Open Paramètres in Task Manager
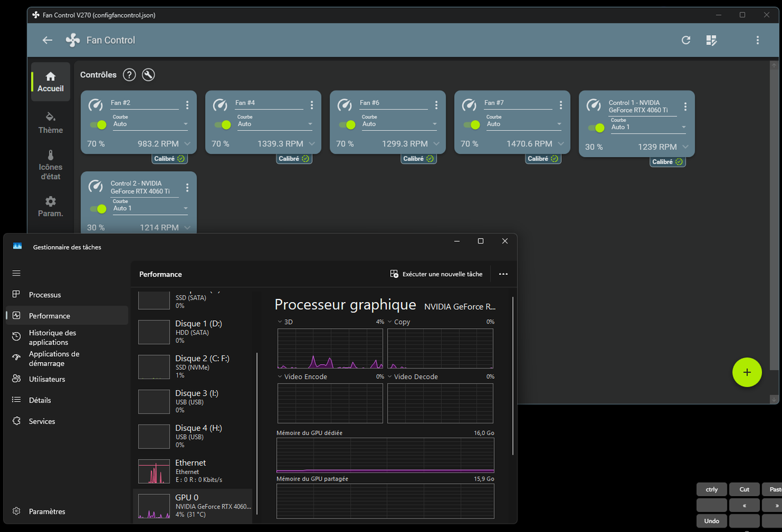 pos(67,512)
